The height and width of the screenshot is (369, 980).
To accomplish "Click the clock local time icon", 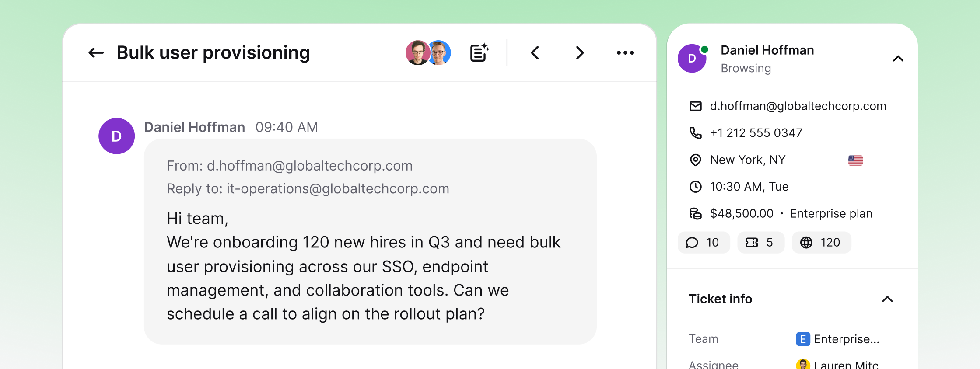I will pos(695,187).
